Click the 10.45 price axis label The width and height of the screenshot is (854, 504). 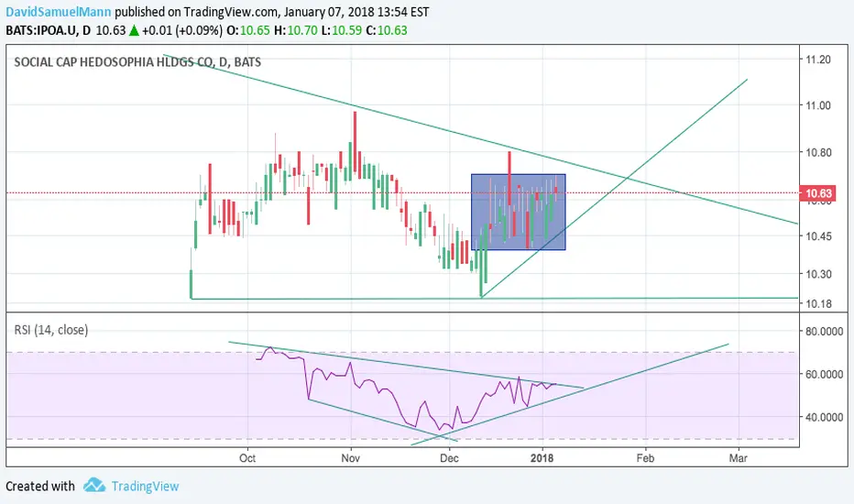[818, 236]
